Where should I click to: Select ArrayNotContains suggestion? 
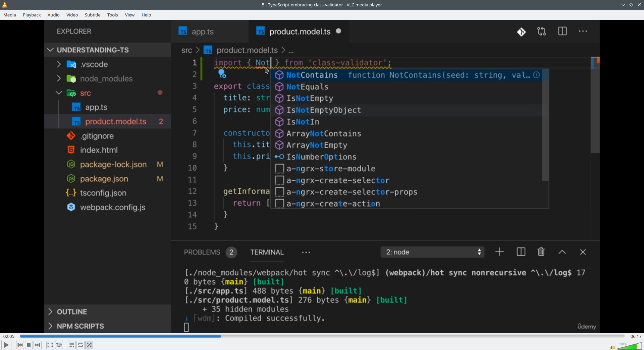coord(407,134)
